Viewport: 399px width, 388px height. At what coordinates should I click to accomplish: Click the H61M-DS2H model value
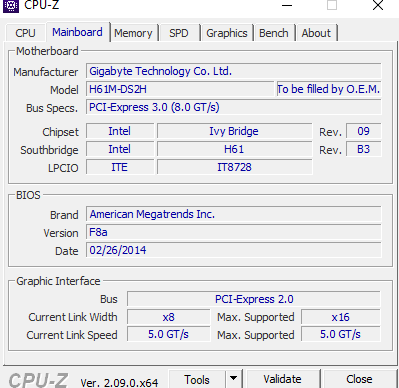point(180,89)
